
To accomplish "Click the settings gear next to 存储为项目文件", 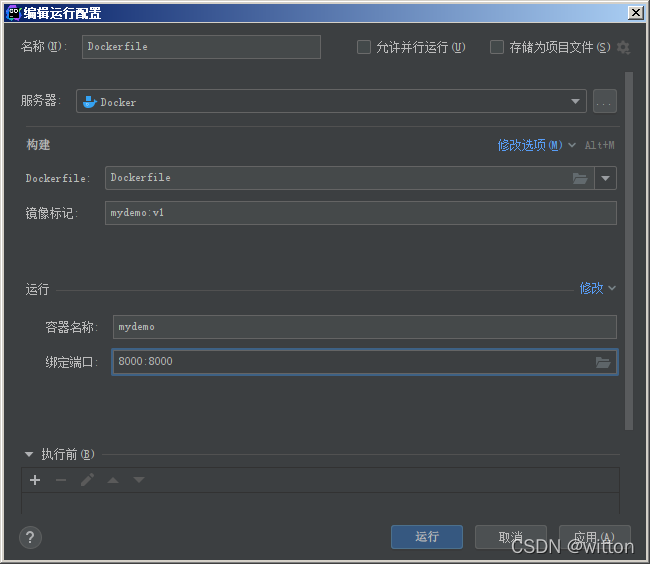I will click(x=623, y=47).
